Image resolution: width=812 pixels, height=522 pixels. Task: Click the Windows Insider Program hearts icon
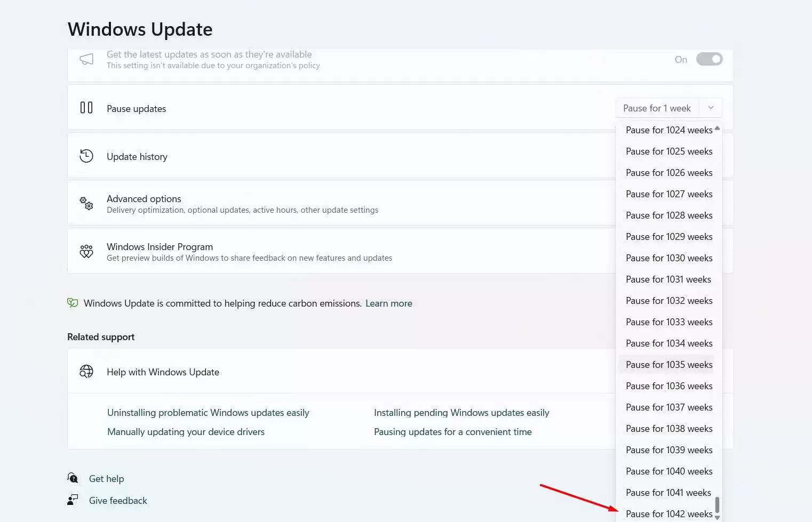86,251
